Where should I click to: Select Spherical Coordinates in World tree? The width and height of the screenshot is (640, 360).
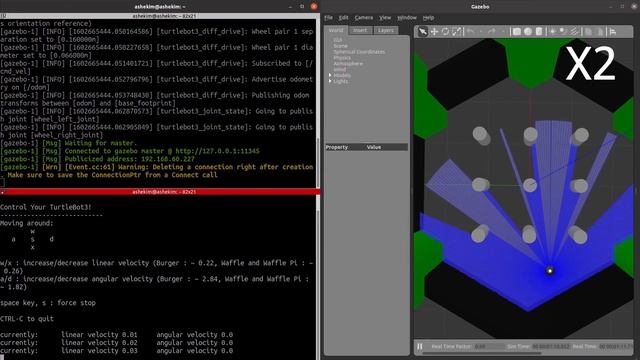pyautogui.click(x=359, y=52)
